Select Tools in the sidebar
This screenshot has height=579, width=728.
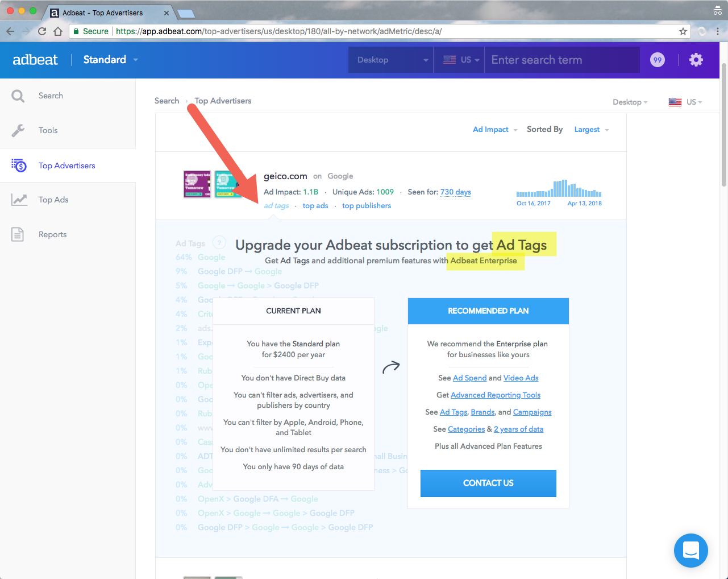pos(48,130)
